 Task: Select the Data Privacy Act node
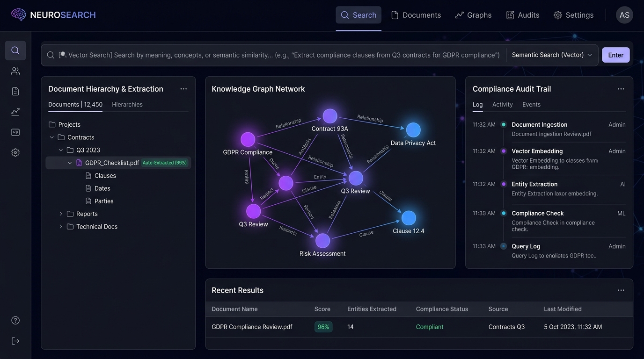pyautogui.click(x=413, y=130)
